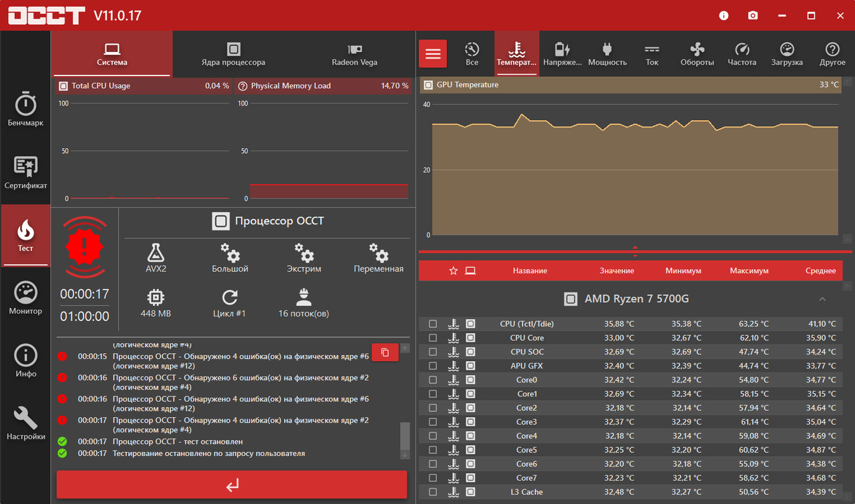This screenshot has width=855, height=504.
Task: Click the Physical Memory Load graph header
Action: coord(323,85)
